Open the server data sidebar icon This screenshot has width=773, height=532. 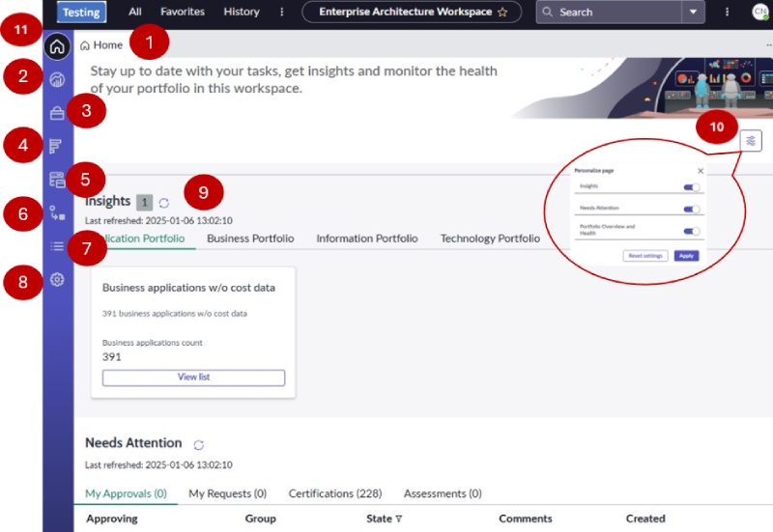(57, 180)
